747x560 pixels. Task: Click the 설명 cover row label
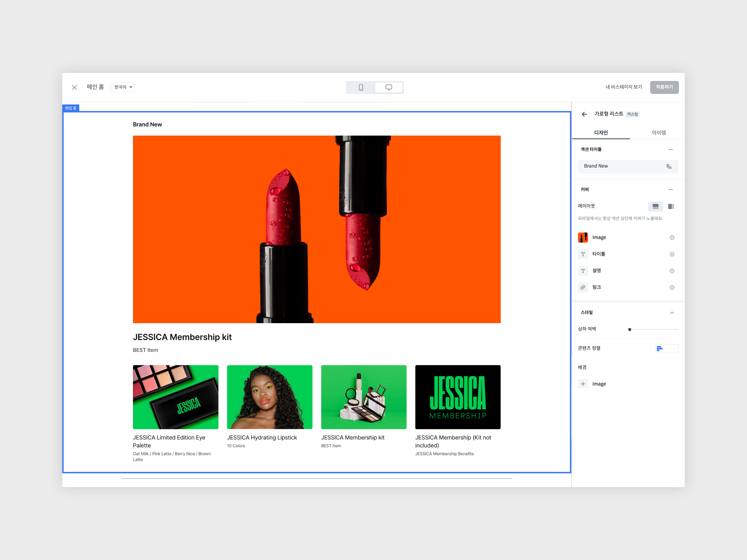(596, 271)
